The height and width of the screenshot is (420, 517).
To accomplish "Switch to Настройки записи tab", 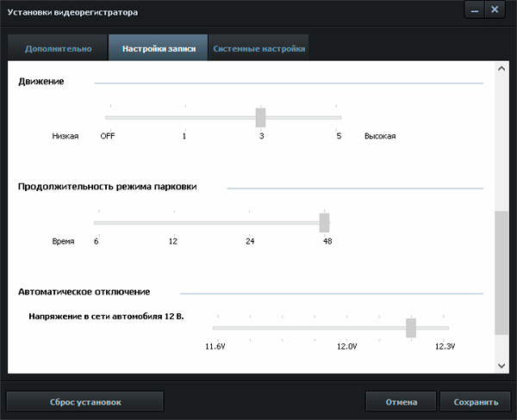I will (159, 48).
